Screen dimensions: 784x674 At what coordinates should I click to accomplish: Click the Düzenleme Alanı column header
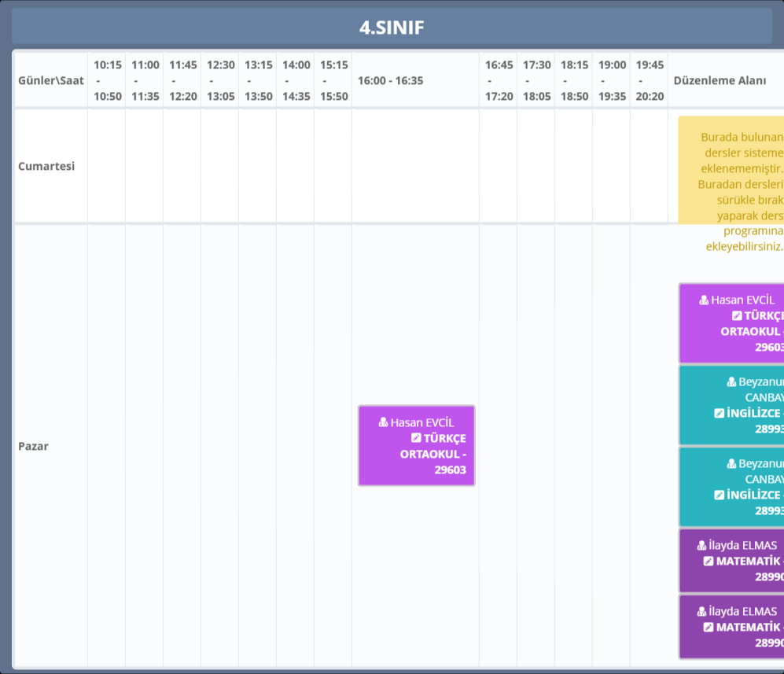click(720, 80)
